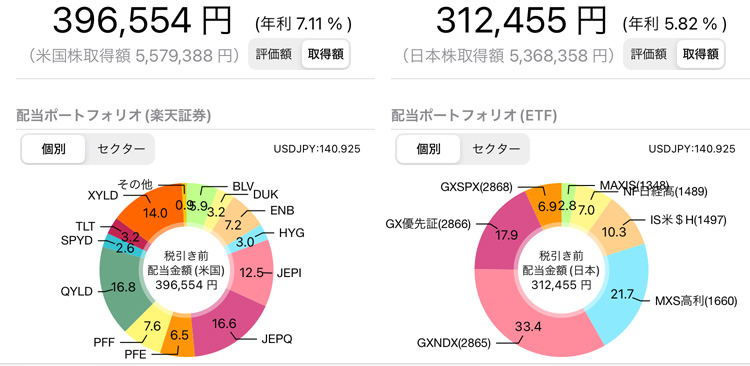This screenshot has width=750, height=366.
Task: Click the ENB slice 7.2
Action: 234,214
